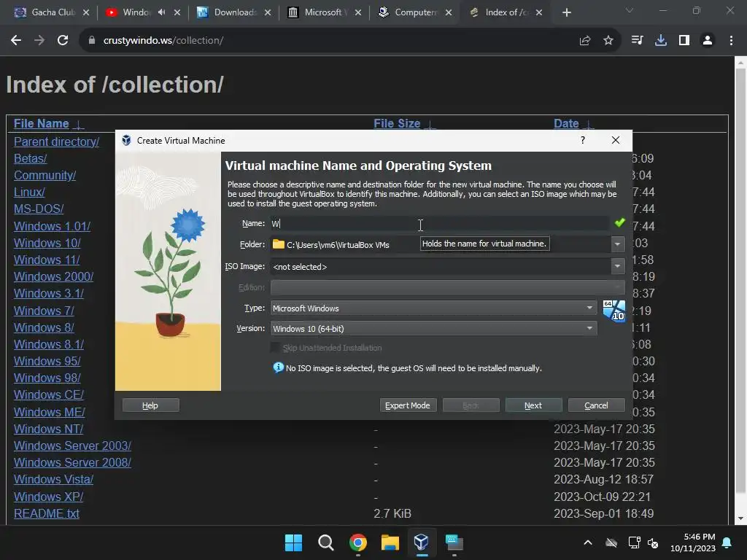Open the media control icon in Chrome toolbar
Image resolution: width=747 pixels, height=560 pixels.
(x=637, y=41)
